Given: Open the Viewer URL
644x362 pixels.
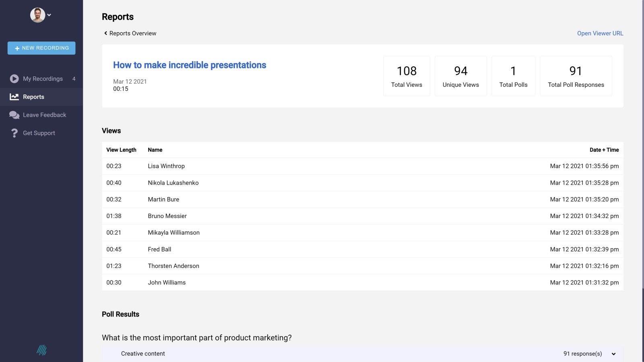Looking at the screenshot, I should tap(600, 33).
